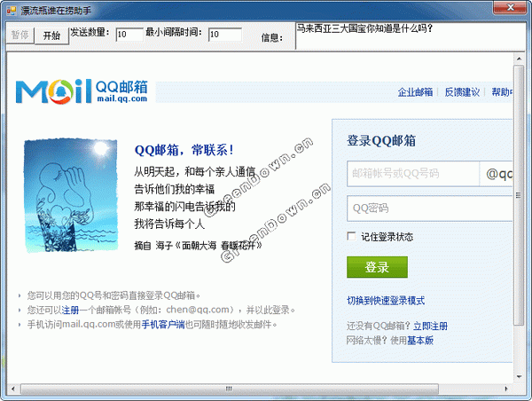The height and width of the screenshot is (401, 532).
Task: Click the horizontal scrollbar right arrow
Action: [506, 389]
